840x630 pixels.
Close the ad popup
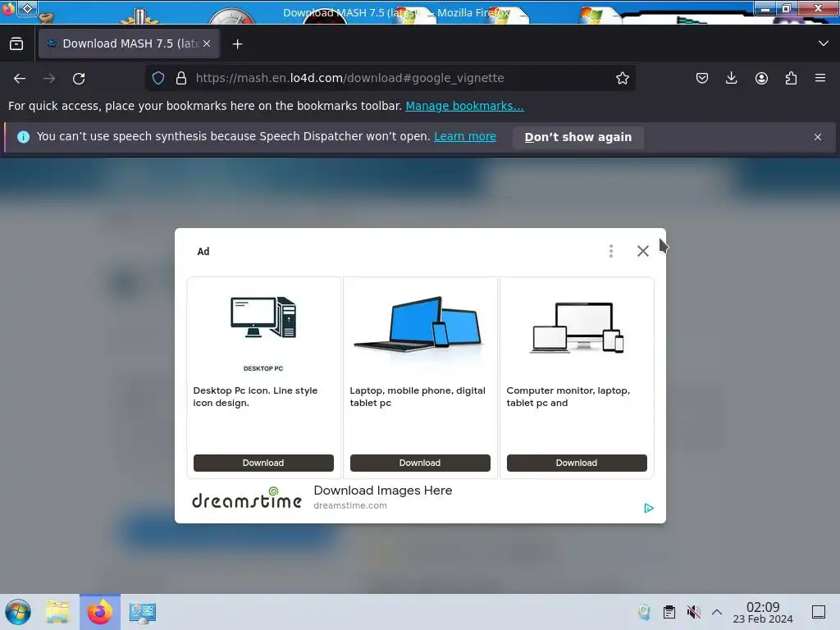pyautogui.click(x=643, y=251)
